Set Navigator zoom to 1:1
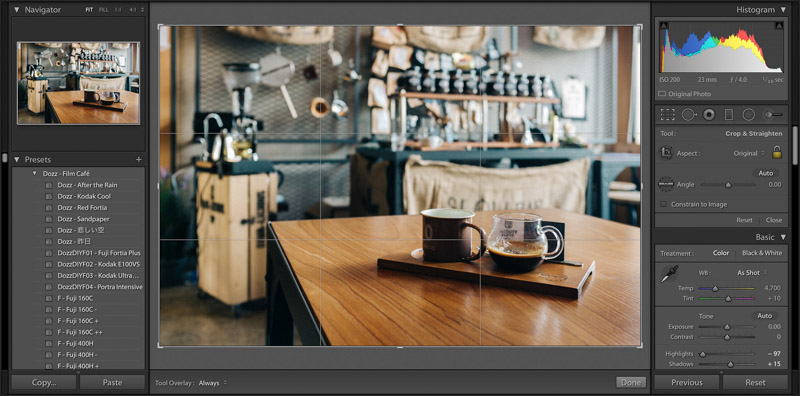This screenshot has width=800, height=396. 118,10
